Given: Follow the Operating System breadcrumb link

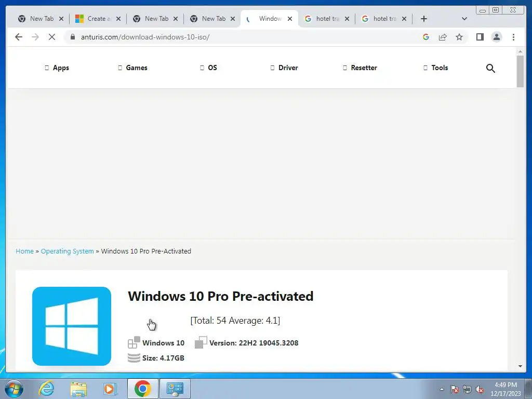Looking at the screenshot, I should pyautogui.click(x=67, y=251).
